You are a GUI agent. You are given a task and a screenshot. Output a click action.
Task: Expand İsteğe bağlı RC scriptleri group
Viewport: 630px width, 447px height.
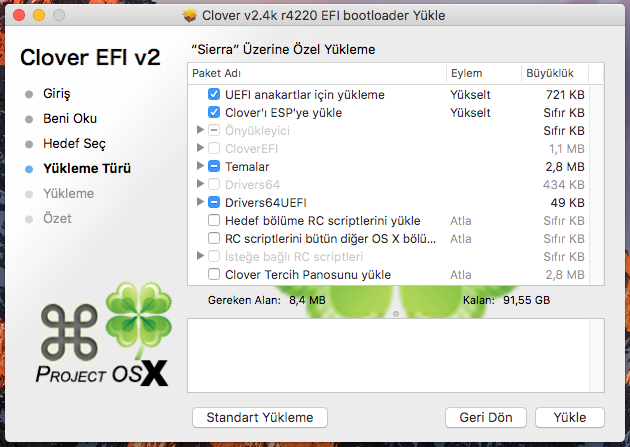(200, 256)
